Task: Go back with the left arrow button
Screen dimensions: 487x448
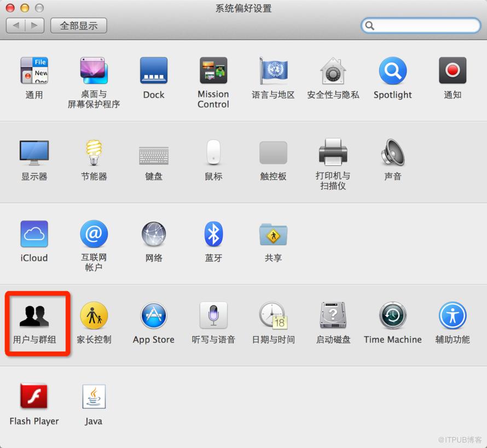Action: 15,26
